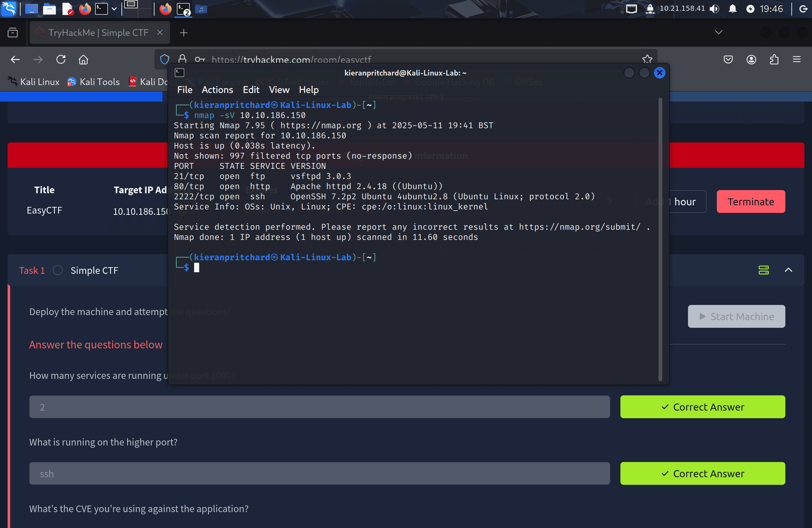Open Kali Linux bookmark
The image size is (812, 528).
(33, 82)
